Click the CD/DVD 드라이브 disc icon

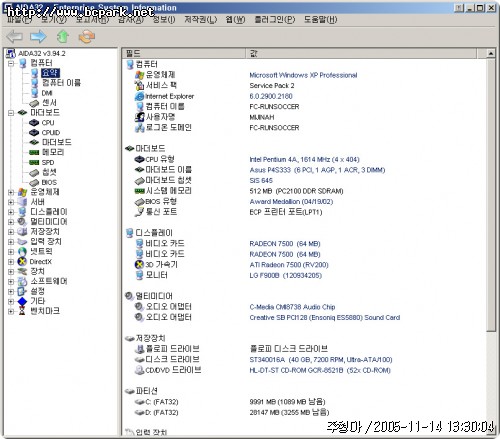pos(139,370)
